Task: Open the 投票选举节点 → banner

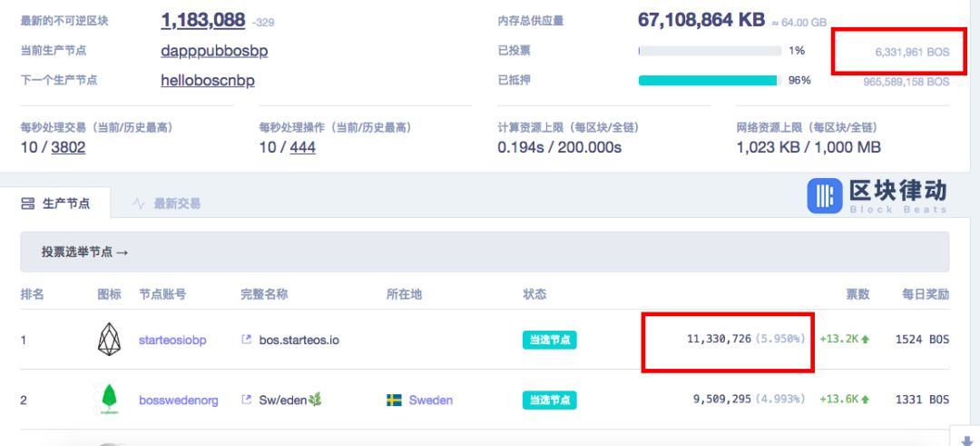Action: point(485,253)
